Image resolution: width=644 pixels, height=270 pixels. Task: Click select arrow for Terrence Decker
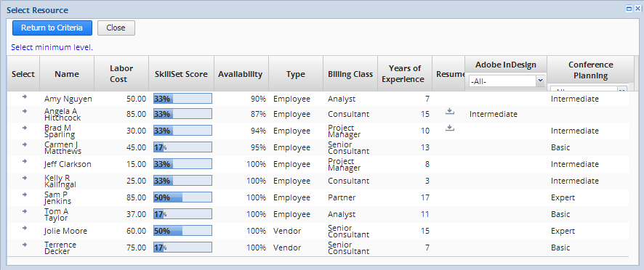pyautogui.click(x=24, y=245)
